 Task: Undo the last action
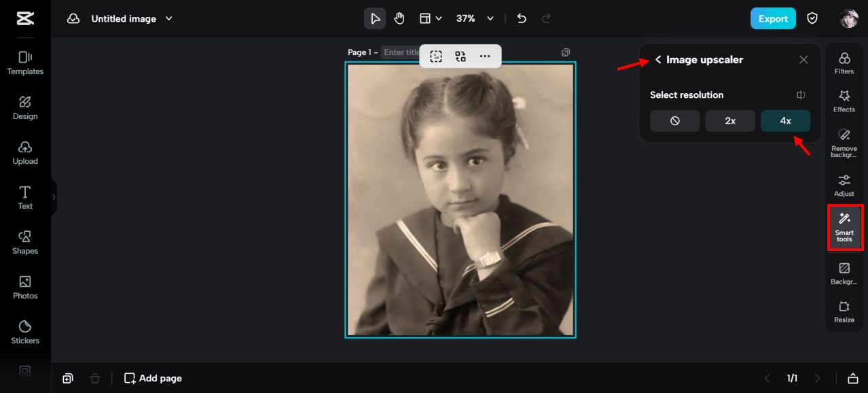pyautogui.click(x=522, y=18)
